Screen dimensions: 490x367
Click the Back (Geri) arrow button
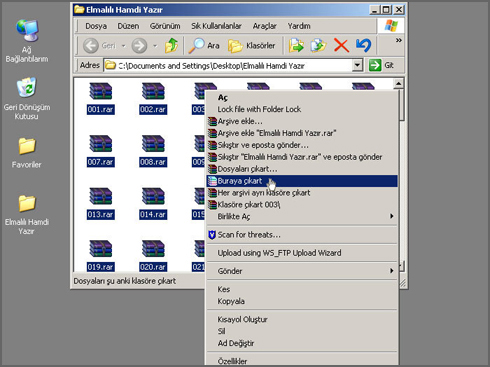(99, 46)
